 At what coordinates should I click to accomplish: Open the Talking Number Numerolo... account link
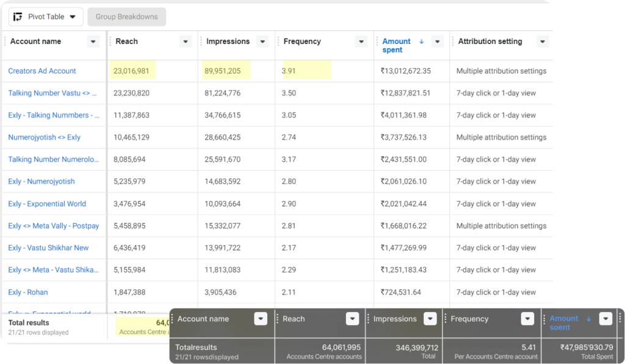[x=54, y=159]
